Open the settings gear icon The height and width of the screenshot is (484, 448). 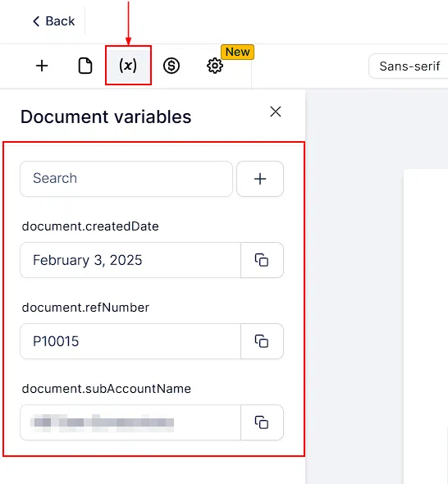pyautogui.click(x=215, y=66)
